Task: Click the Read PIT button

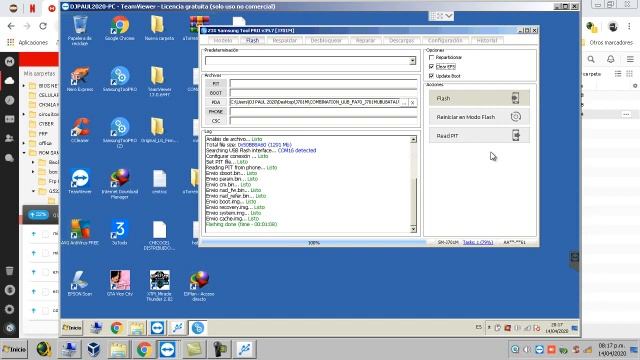Action: point(479,136)
